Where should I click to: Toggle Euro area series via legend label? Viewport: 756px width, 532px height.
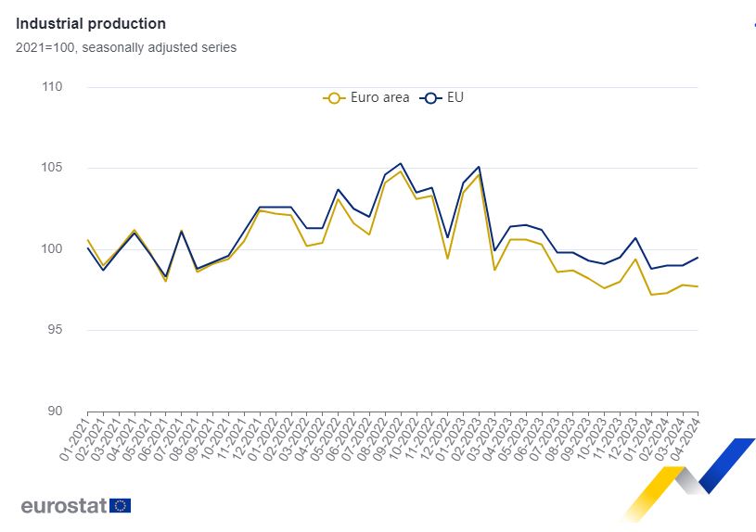[x=379, y=97]
